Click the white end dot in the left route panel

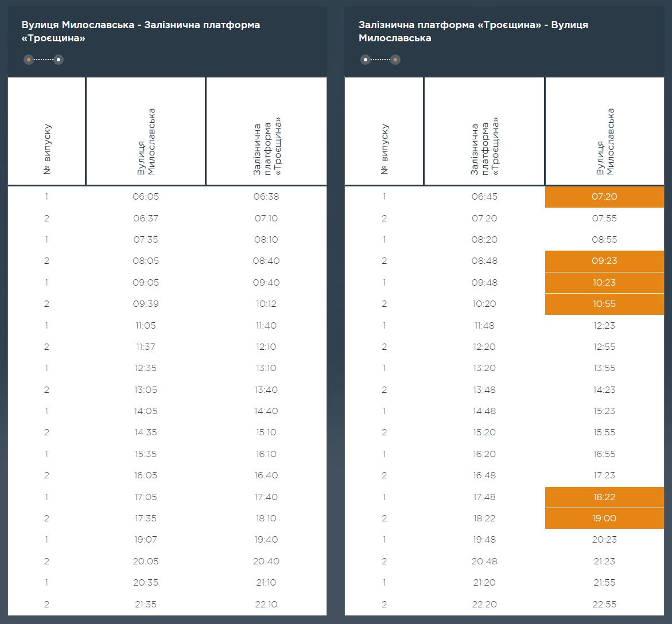59,60
